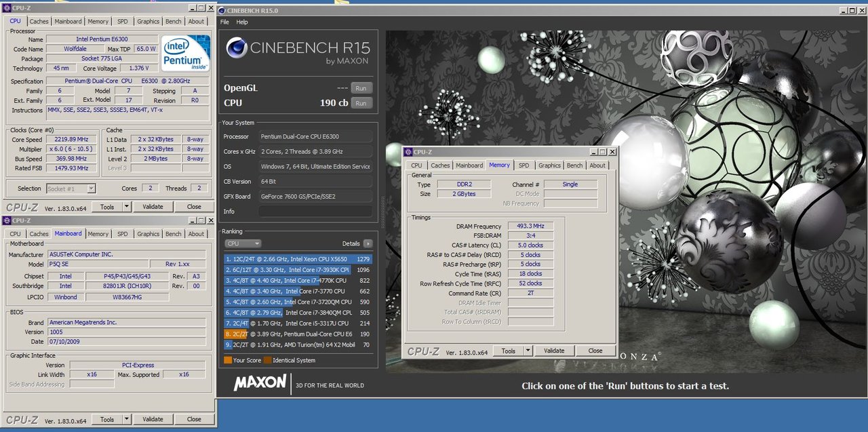
Task: Click Close button in the bottom-left CPU-Z motherboard window
Action: 194,420
